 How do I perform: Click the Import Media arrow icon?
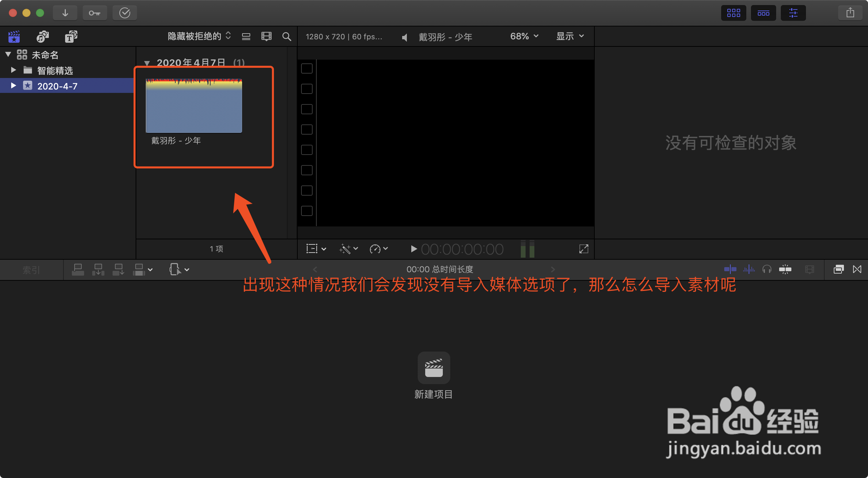click(65, 13)
